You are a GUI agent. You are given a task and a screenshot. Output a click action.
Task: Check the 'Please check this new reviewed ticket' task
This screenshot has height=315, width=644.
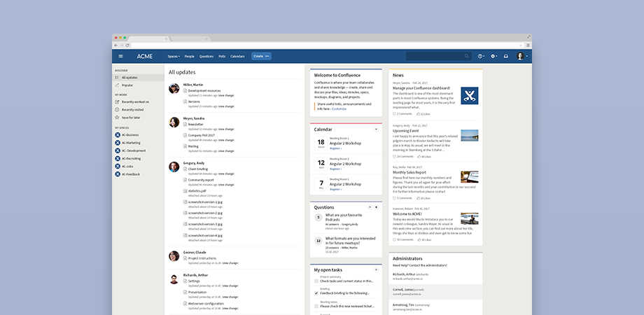tap(316, 306)
